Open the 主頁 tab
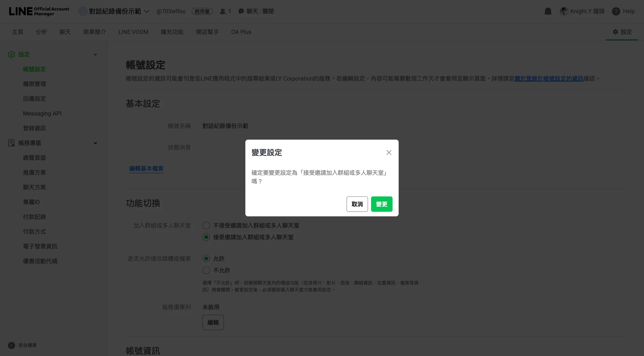The height and width of the screenshot is (356, 644). click(18, 32)
